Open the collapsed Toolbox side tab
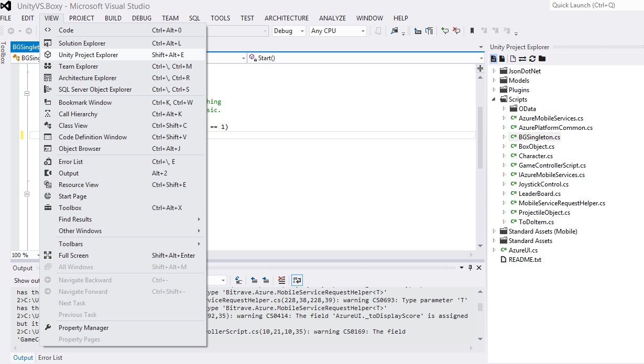 click(4, 53)
